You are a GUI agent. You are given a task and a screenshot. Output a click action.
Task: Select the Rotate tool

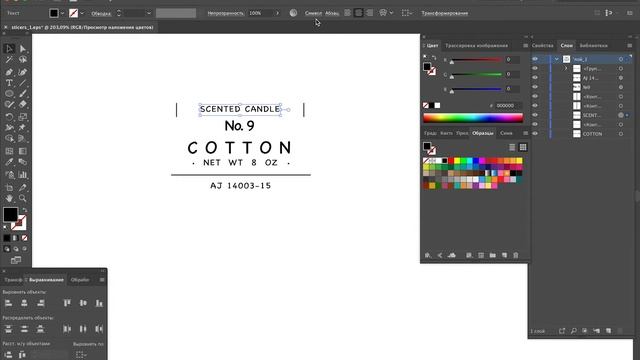9,117
